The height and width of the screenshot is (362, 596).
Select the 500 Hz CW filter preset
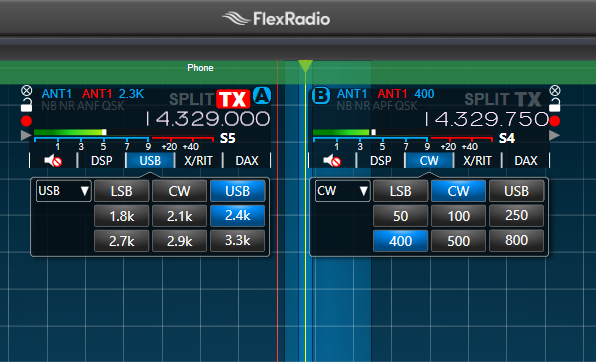[x=458, y=241]
